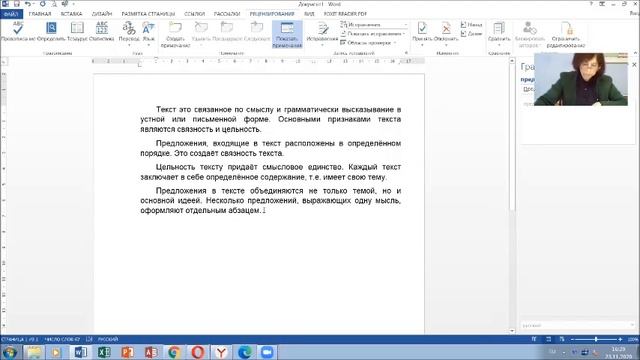The width and height of the screenshot is (640, 360).
Task: Undo the last action in Quick Access
Action: tap(28, 4)
